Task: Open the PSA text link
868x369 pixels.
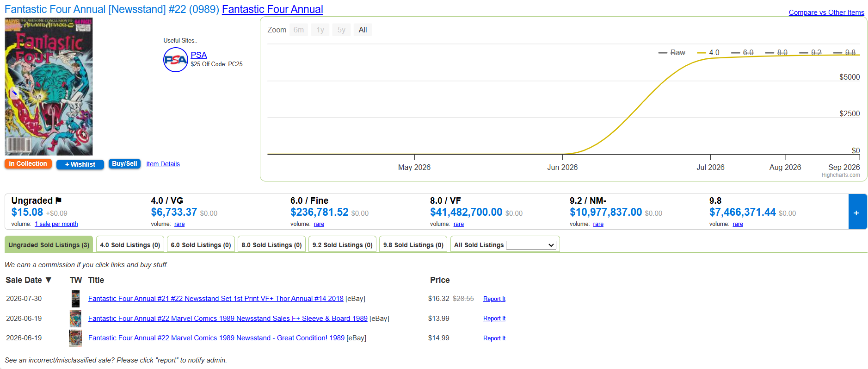Action: [199, 55]
